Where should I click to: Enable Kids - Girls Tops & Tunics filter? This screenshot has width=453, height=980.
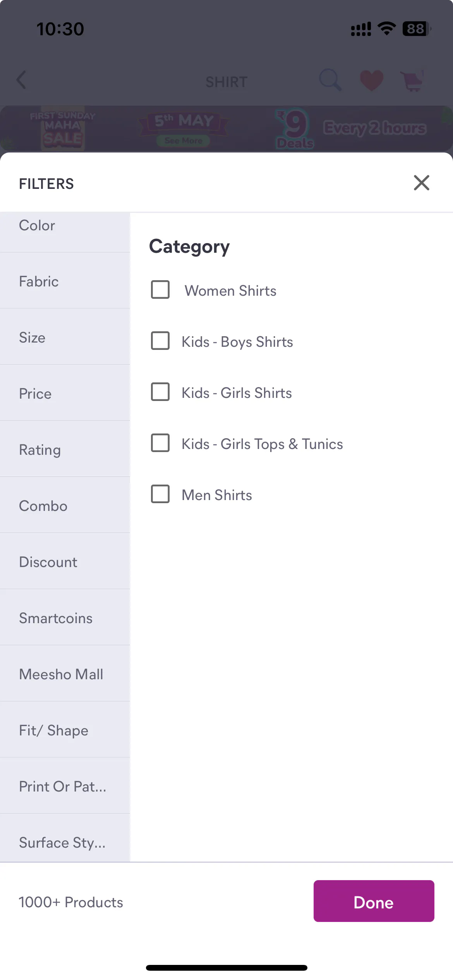coord(160,443)
